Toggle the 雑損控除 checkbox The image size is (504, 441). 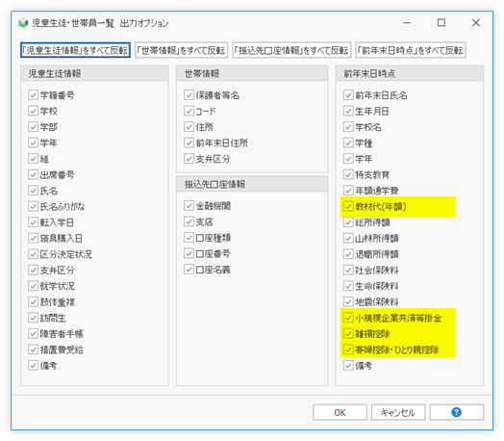click(x=348, y=333)
